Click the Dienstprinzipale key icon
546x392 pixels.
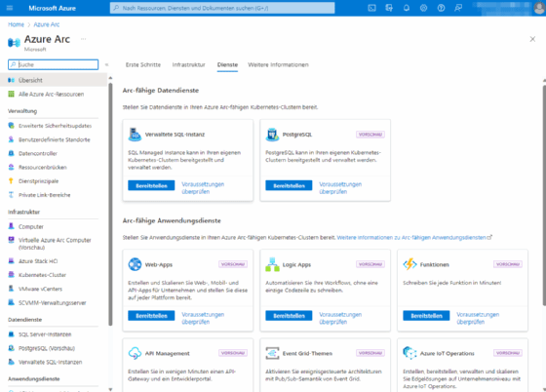[11, 181]
